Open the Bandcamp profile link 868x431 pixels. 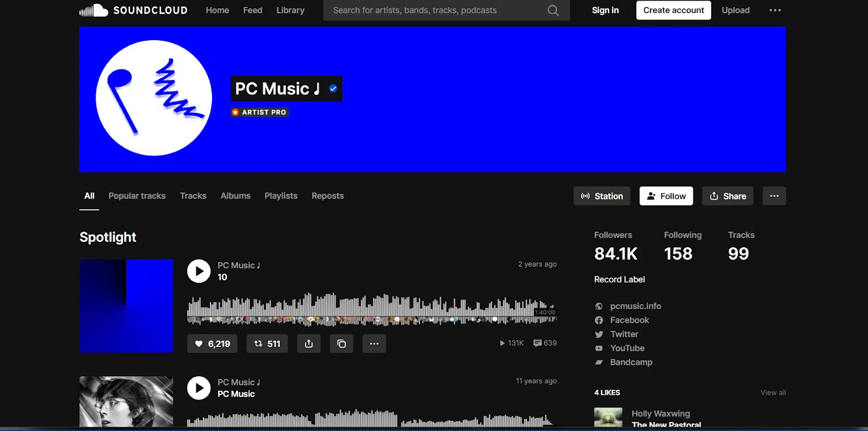click(x=631, y=362)
